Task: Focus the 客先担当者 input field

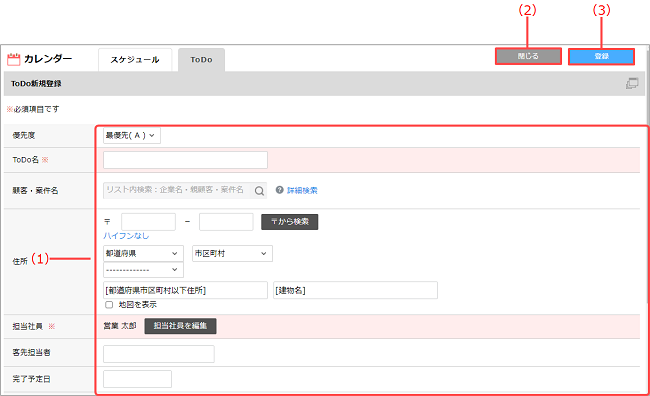Action: [159, 354]
